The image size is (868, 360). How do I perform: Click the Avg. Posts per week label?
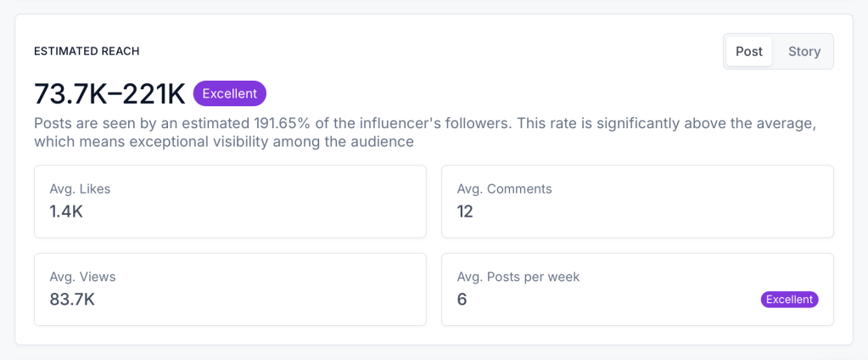[x=518, y=277]
